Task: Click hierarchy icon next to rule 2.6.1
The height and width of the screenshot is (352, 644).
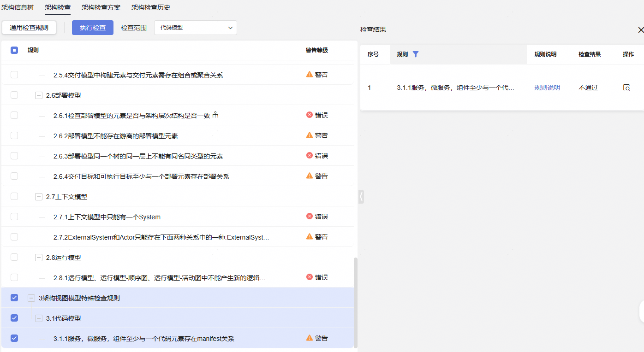Action: tap(215, 115)
